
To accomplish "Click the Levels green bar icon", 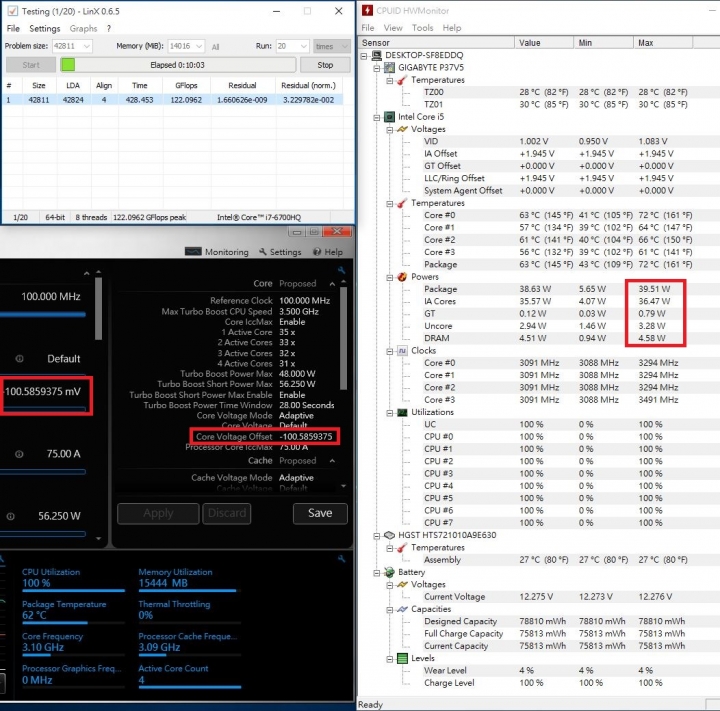I will click(402, 658).
